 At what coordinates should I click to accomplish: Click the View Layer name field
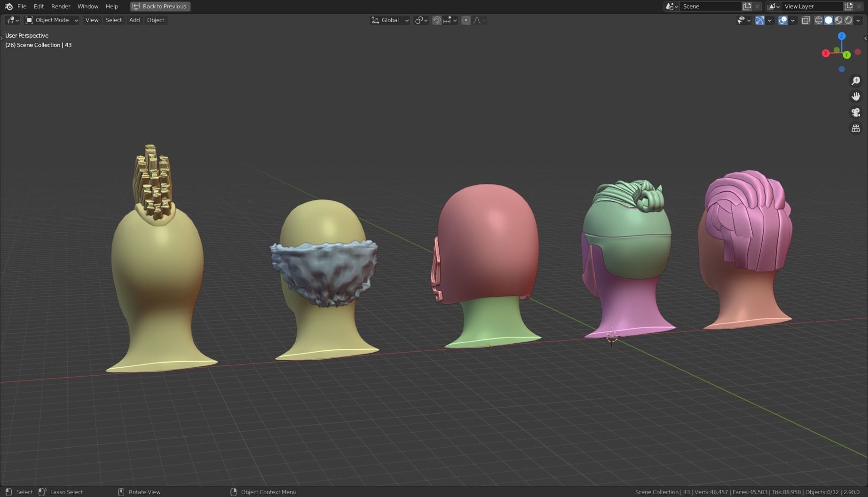(x=812, y=7)
